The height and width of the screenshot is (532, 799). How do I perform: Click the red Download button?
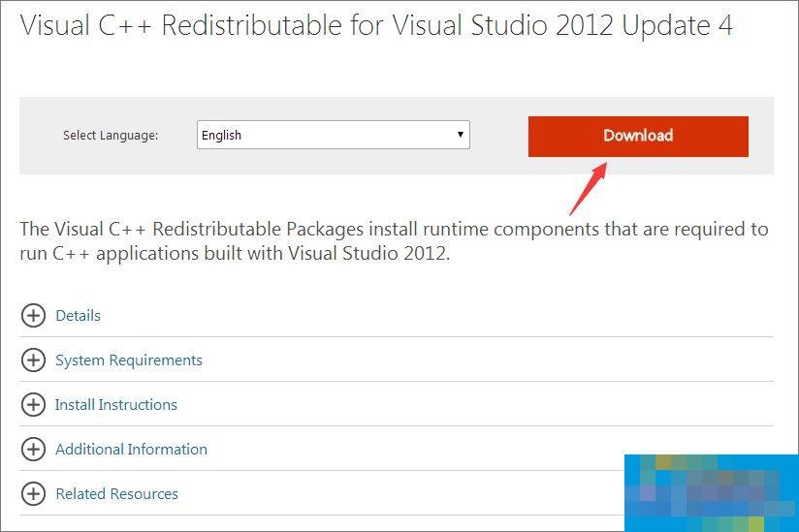tap(638, 137)
